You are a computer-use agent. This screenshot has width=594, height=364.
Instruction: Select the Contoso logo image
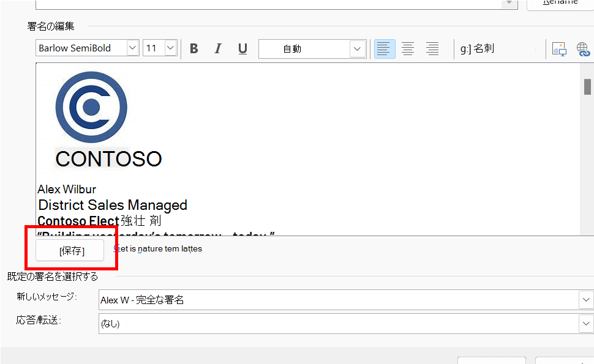point(91,107)
